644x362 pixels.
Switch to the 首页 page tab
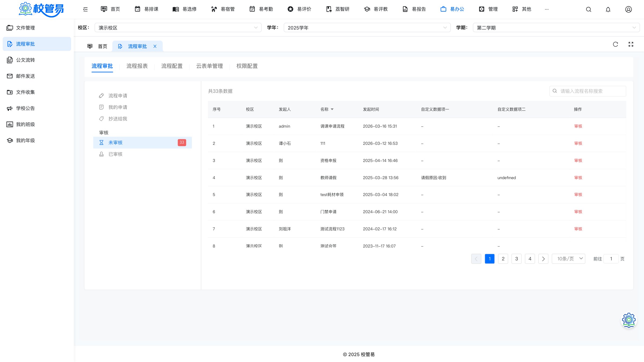[x=97, y=46]
